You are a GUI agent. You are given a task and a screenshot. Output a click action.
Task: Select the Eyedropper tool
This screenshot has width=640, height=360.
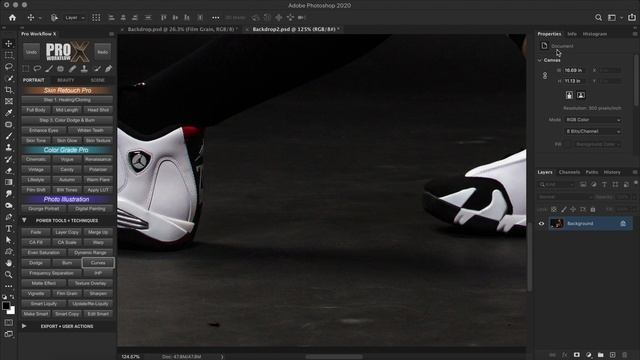tap(9, 113)
